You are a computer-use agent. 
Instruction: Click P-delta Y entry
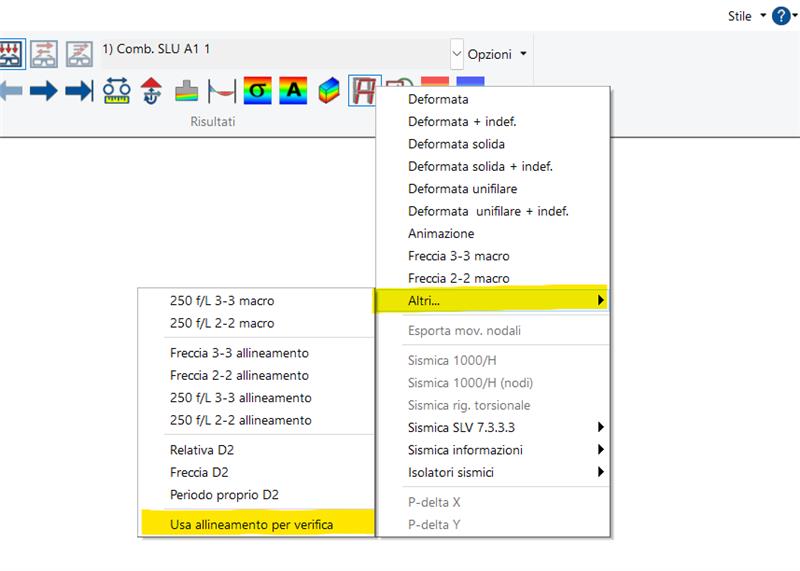[493, 525]
